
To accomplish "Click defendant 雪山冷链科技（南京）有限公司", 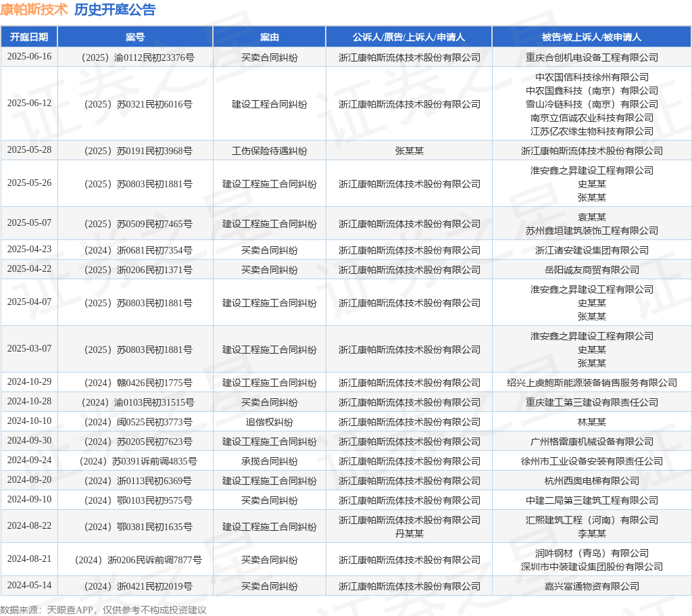I will [592, 104].
